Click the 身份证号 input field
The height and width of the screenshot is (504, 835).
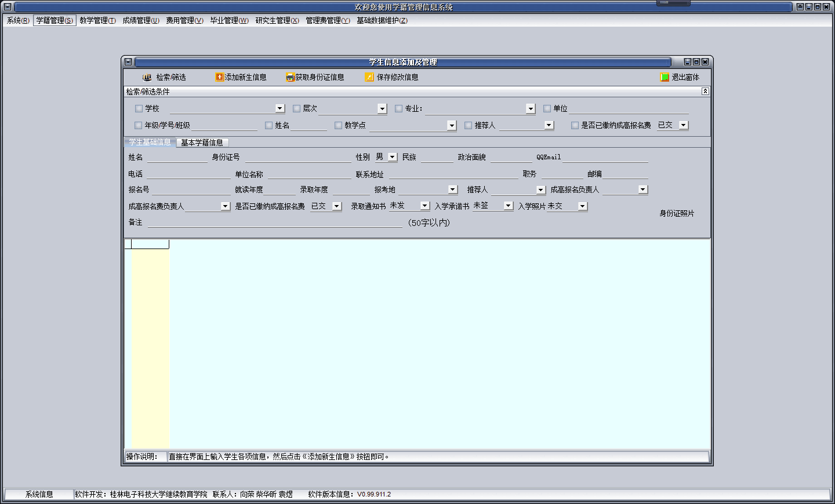click(297, 157)
